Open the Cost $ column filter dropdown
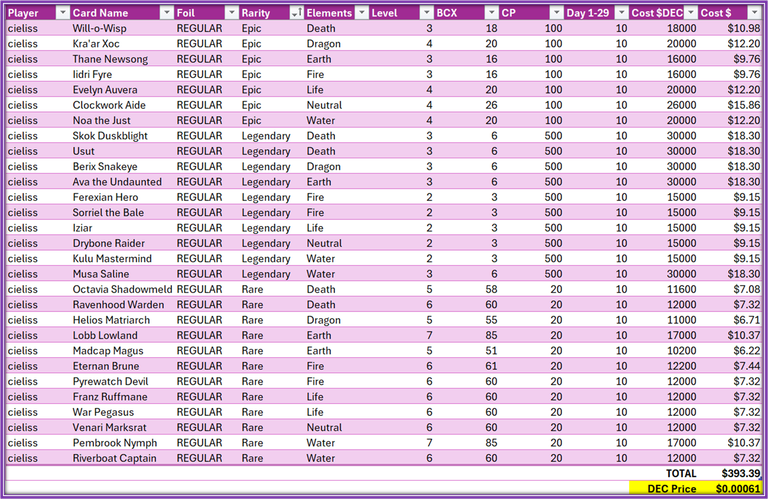This screenshot has width=768, height=499. click(754, 13)
